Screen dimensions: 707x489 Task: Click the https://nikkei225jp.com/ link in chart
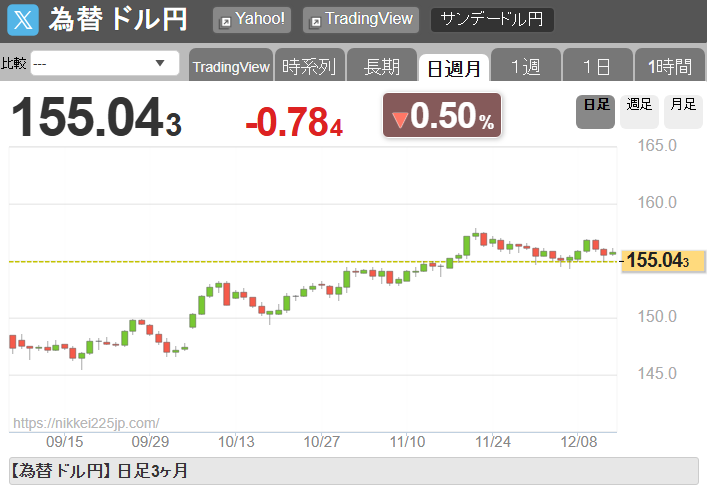[86, 423]
